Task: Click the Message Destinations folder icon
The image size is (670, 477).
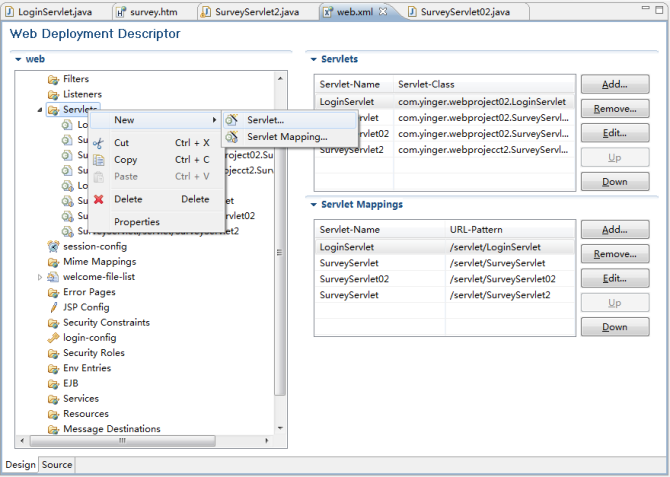Action: point(53,429)
